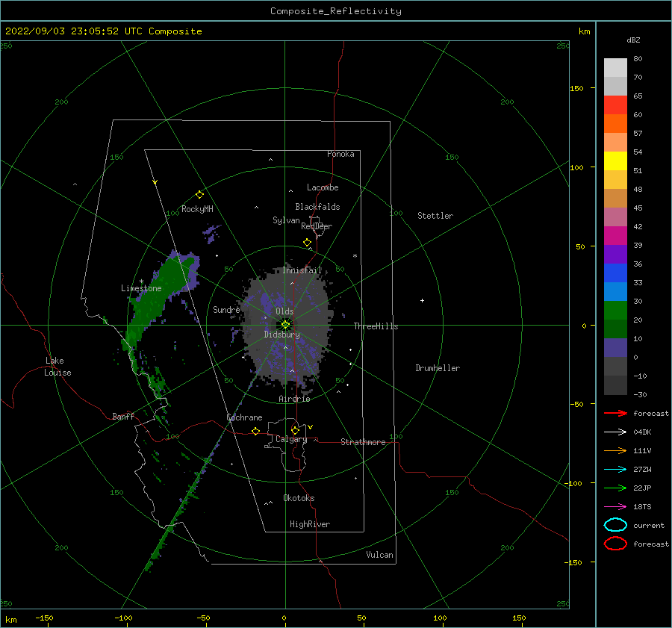The height and width of the screenshot is (628, 672).
Task: Click the white asterisk marker above Limestone
Action: pos(141,282)
